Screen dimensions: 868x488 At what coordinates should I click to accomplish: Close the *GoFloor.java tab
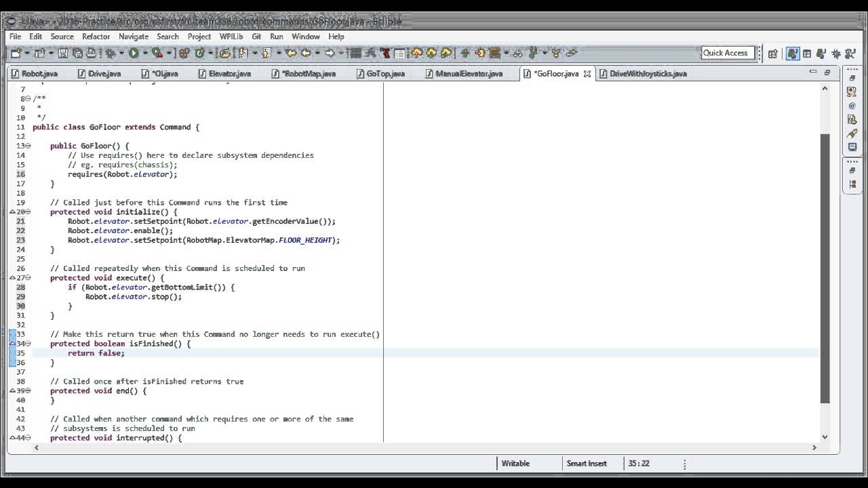tap(587, 73)
